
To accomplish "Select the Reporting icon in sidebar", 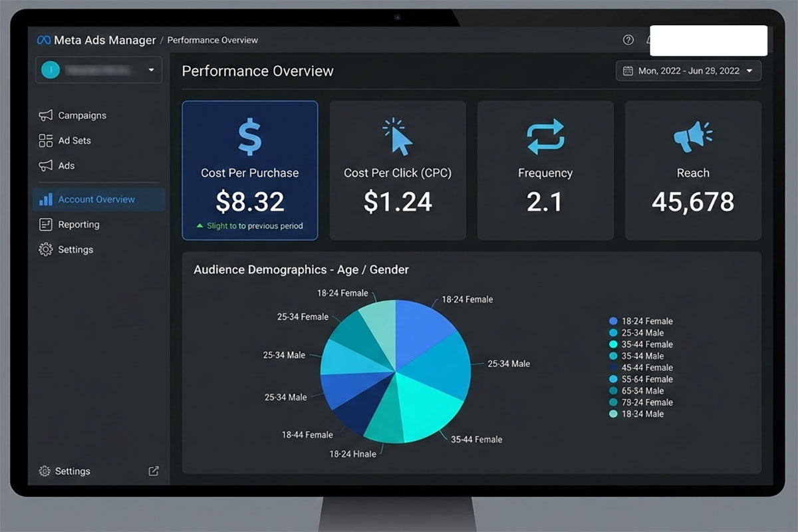I will click(x=45, y=224).
